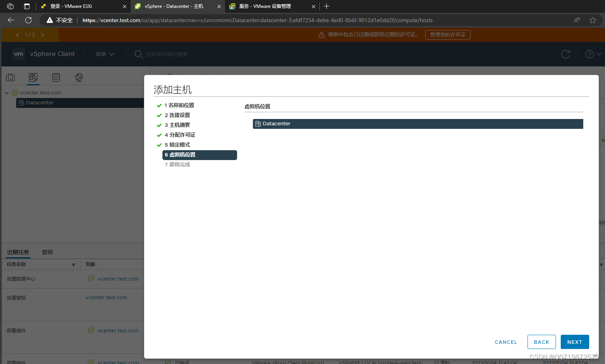605x364 pixels.
Task: Click the NEXT button in the wizard
Action: click(575, 342)
